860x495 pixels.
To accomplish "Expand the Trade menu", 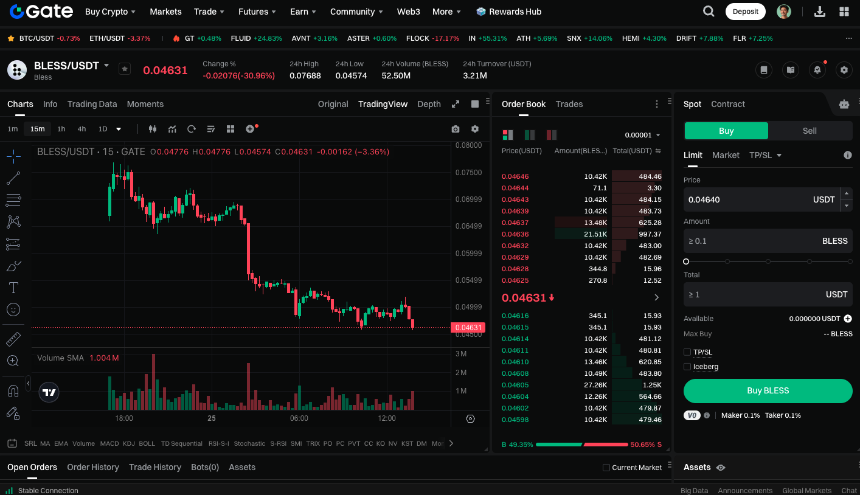I will click(x=209, y=12).
